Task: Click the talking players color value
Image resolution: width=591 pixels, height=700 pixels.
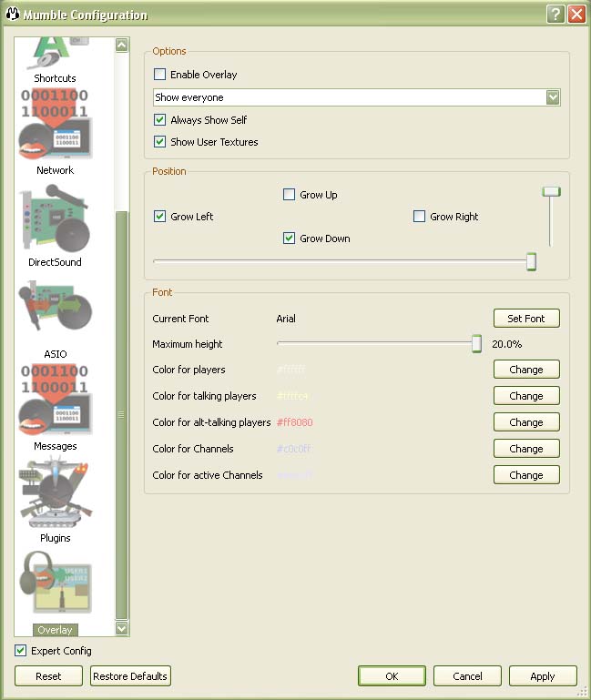Action: [x=292, y=396]
